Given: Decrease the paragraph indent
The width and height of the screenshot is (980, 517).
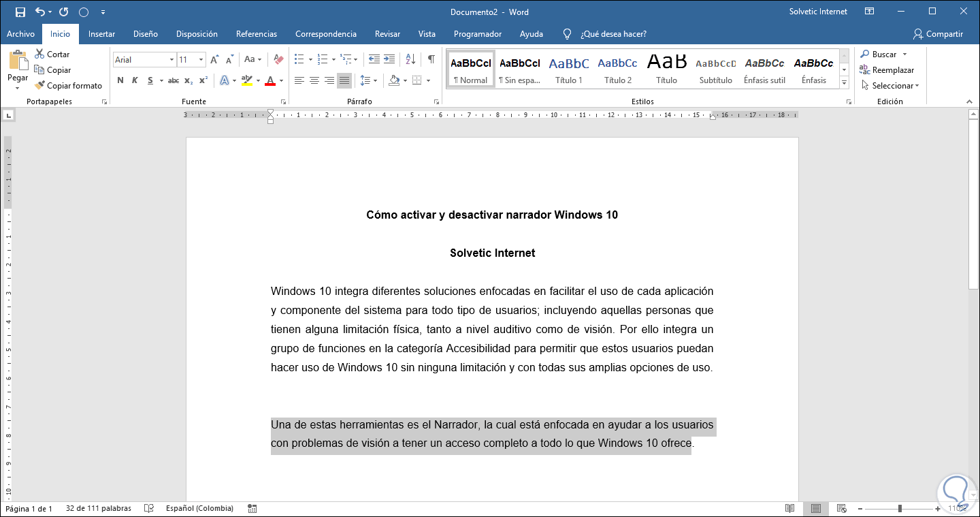Looking at the screenshot, I should [374, 60].
